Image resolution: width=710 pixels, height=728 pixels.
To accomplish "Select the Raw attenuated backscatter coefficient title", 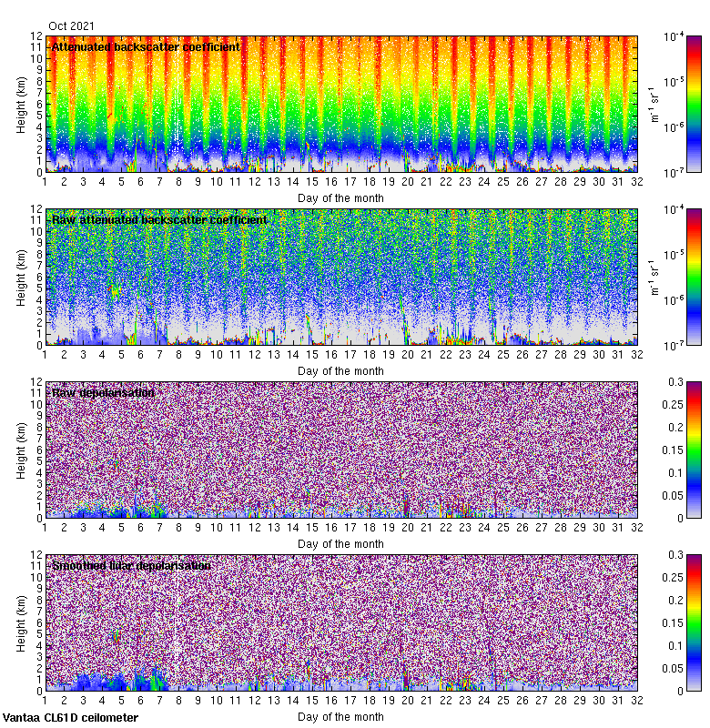I will (x=159, y=219).
